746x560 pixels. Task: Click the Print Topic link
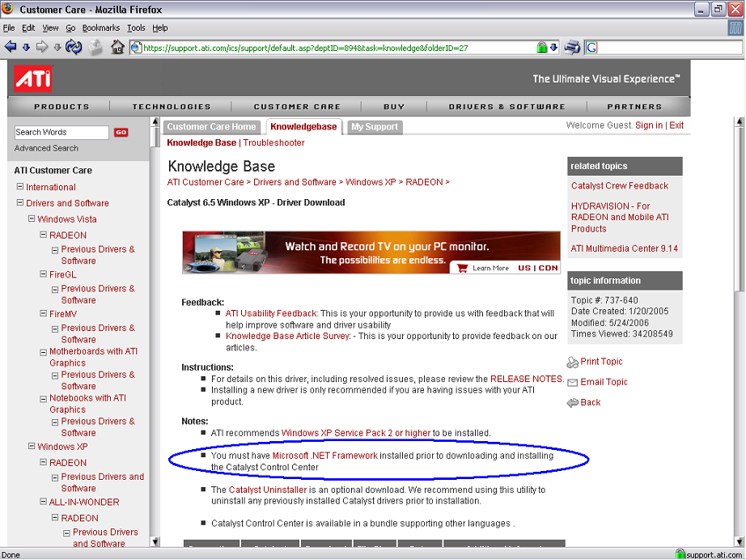click(601, 362)
